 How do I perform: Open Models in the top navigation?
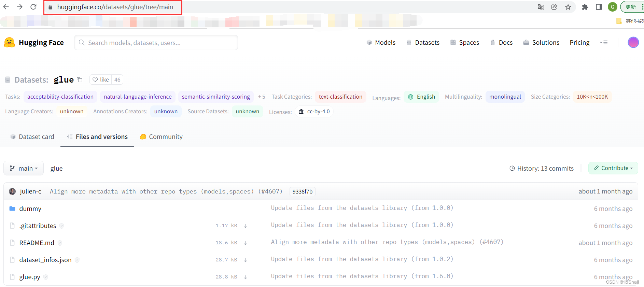(381, 42)
